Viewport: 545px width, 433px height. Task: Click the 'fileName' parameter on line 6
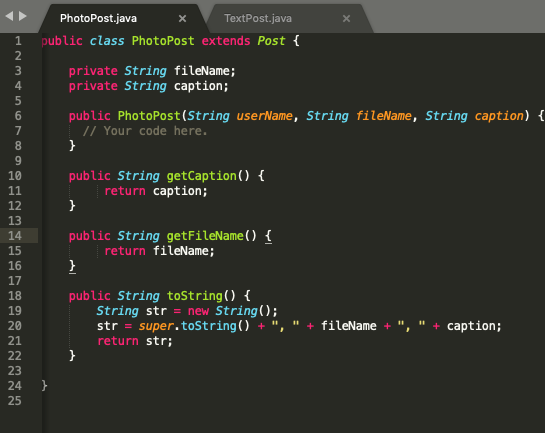click(x=384, y=116)
